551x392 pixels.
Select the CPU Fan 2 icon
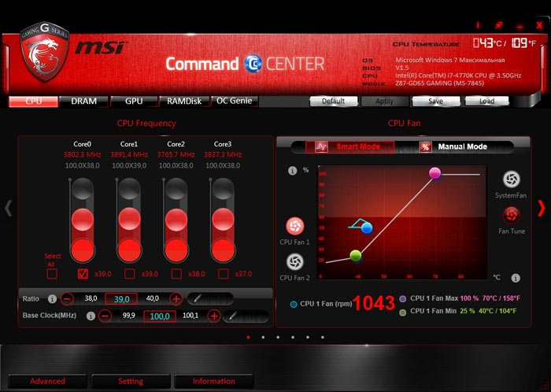[x=295, y=262]
